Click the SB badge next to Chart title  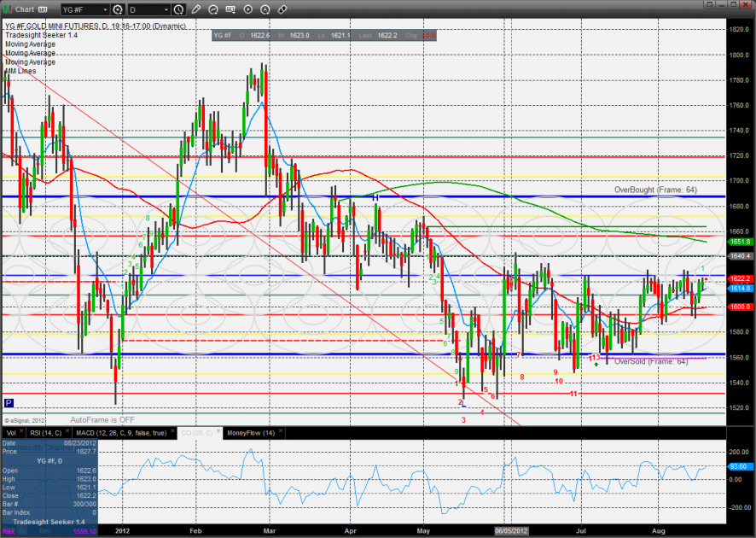point(44,10)
